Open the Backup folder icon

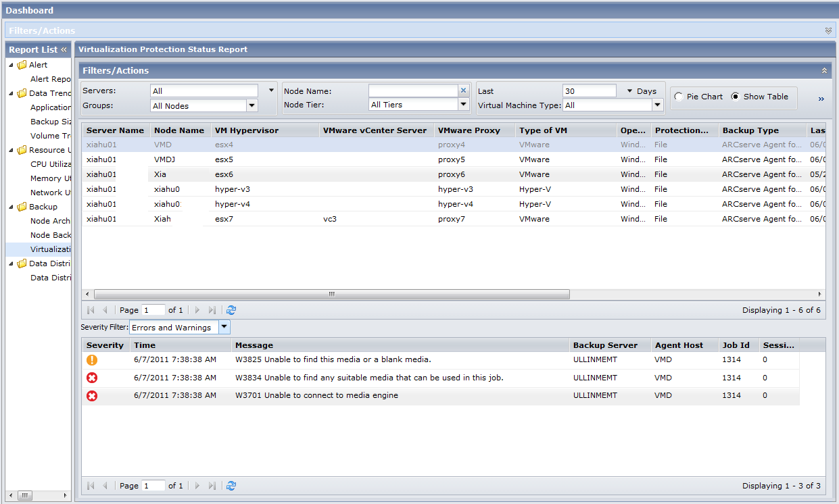[22, 207]
